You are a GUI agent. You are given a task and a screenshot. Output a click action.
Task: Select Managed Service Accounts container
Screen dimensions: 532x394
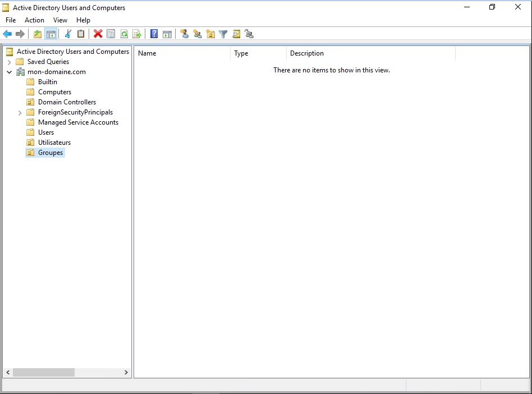(78, 122)
